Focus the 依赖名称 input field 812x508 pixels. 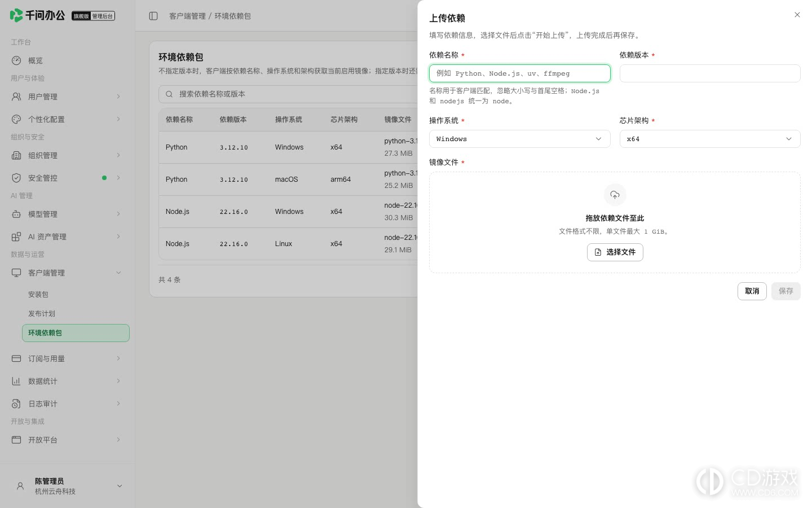pos(519,73)
